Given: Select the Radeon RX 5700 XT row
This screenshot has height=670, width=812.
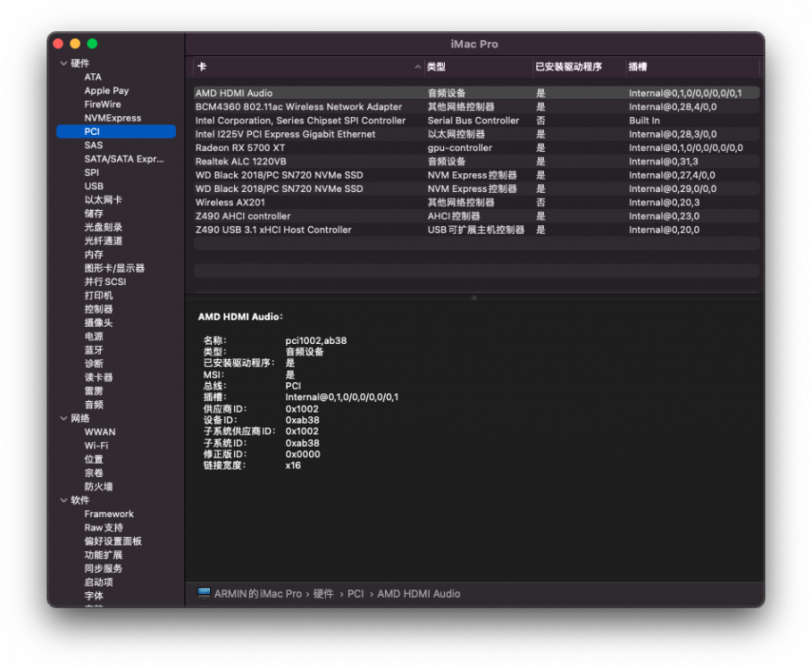Looking at the screenshot, I should 476,147.
